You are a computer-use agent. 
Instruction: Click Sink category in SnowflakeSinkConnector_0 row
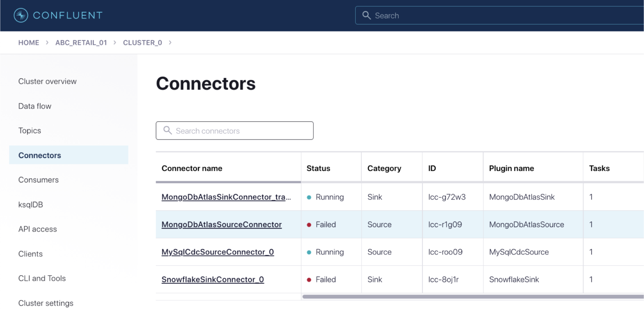click(375, 280)
